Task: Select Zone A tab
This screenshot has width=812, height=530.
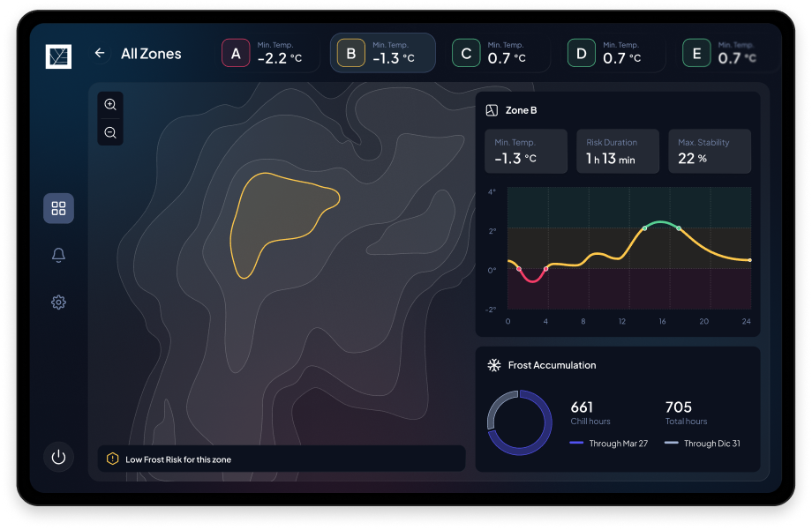Action: (x=269, y=53)
